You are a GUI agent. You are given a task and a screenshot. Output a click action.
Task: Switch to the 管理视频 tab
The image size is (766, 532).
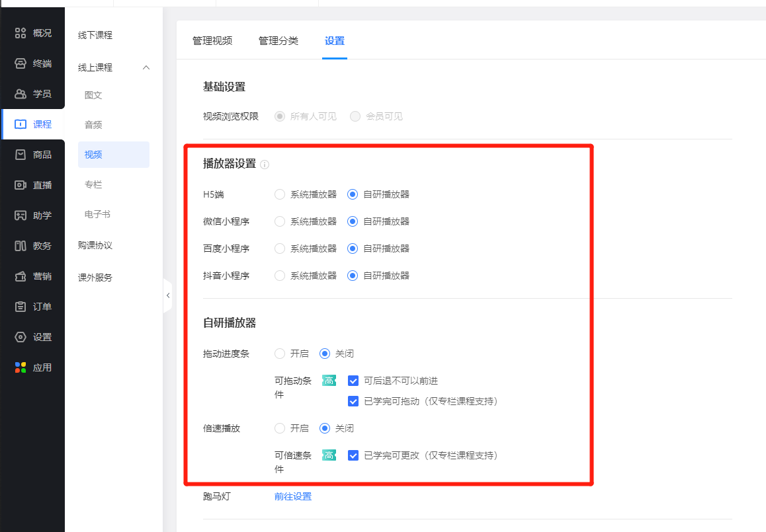[x=212, y=41]
